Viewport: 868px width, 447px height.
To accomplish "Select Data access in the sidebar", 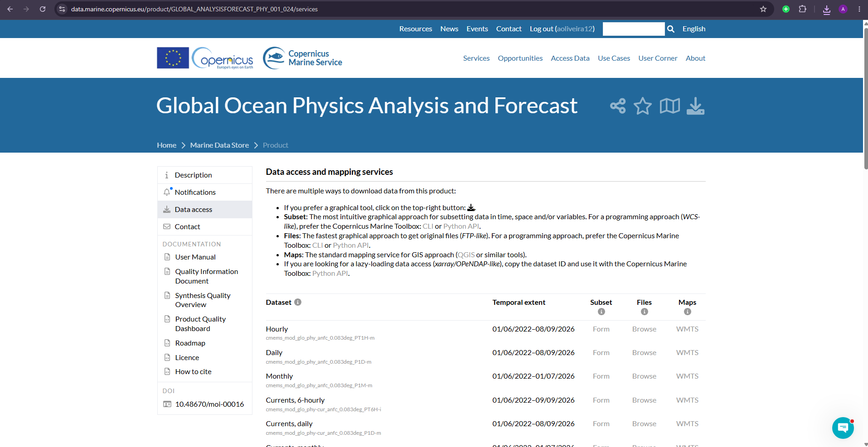I will coord(205,210).
